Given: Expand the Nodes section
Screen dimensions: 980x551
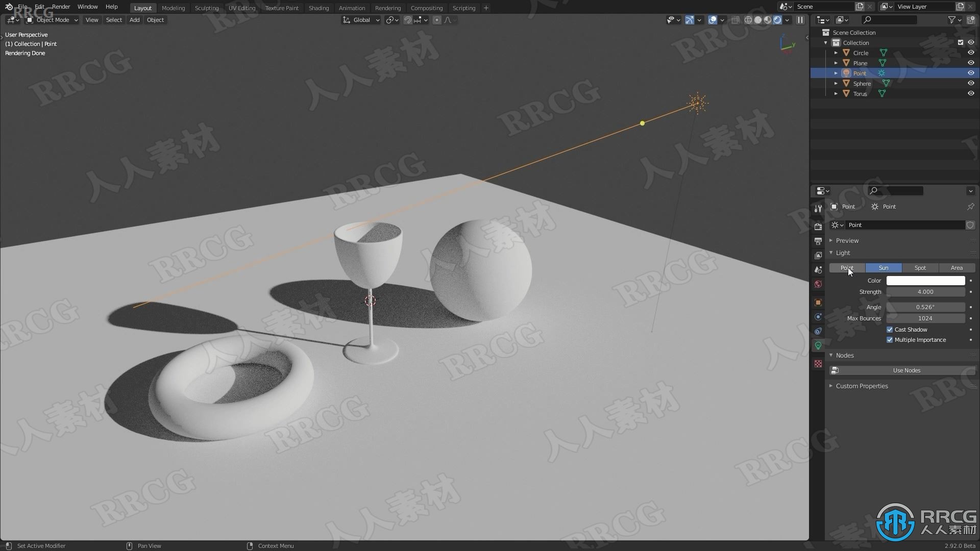Looking at the screenshot, I should click(844, 355).
